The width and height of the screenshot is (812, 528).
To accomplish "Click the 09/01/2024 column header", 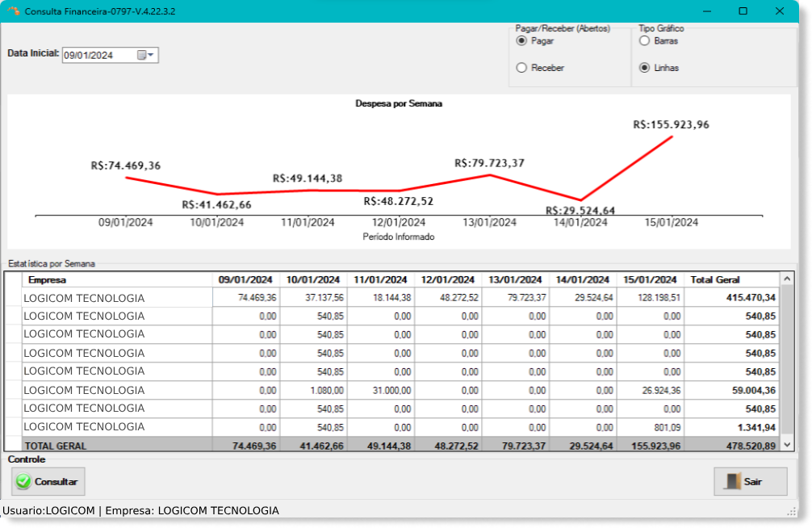I will (245, 280).
